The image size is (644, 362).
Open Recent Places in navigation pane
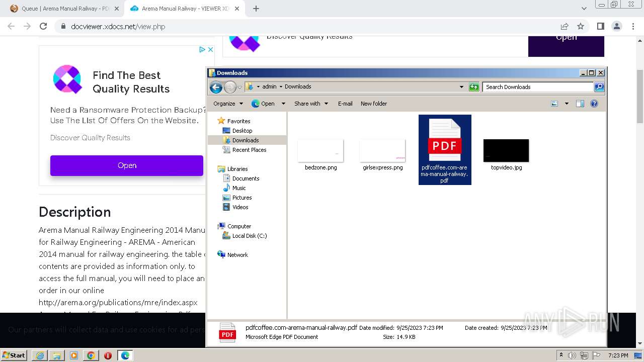coord(249,150)
